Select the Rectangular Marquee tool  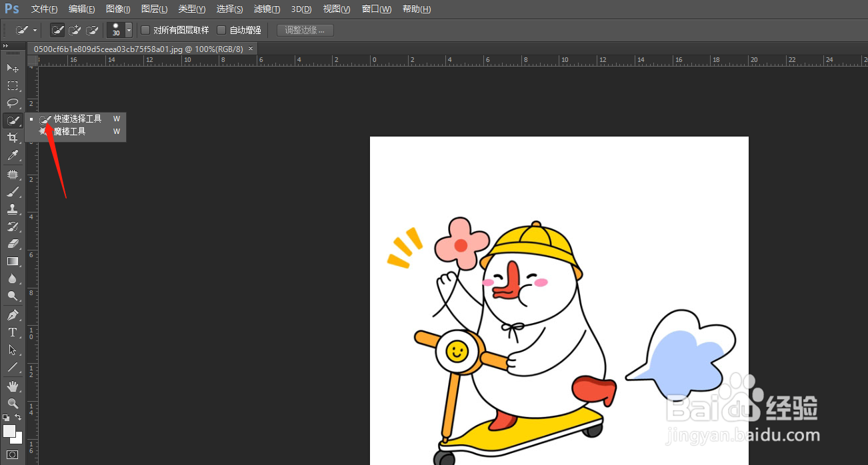click(x=13, y=85)
